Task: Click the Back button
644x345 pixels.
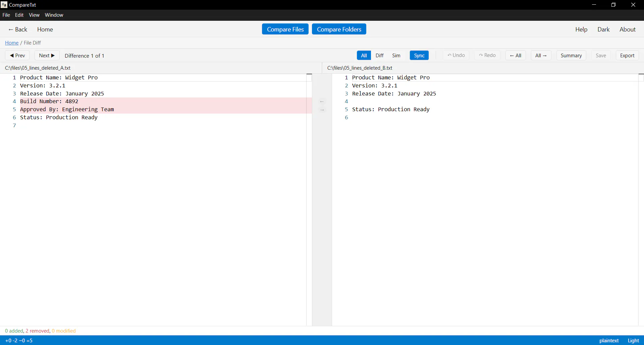Action: click(18, 29)
